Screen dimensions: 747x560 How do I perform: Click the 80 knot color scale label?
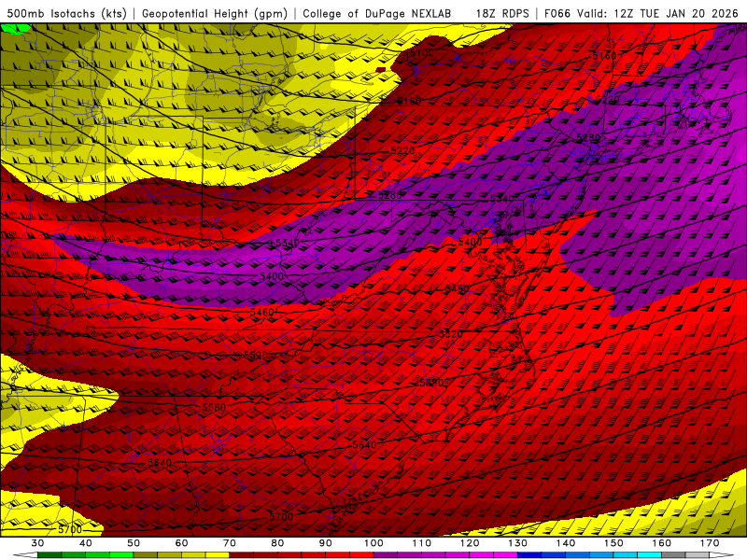277,543
